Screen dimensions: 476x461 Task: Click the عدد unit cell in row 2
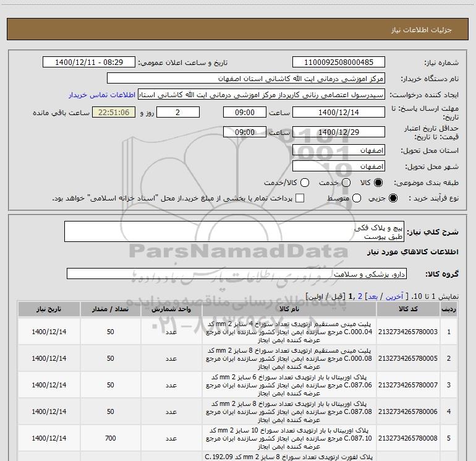(x=171, y=358)
